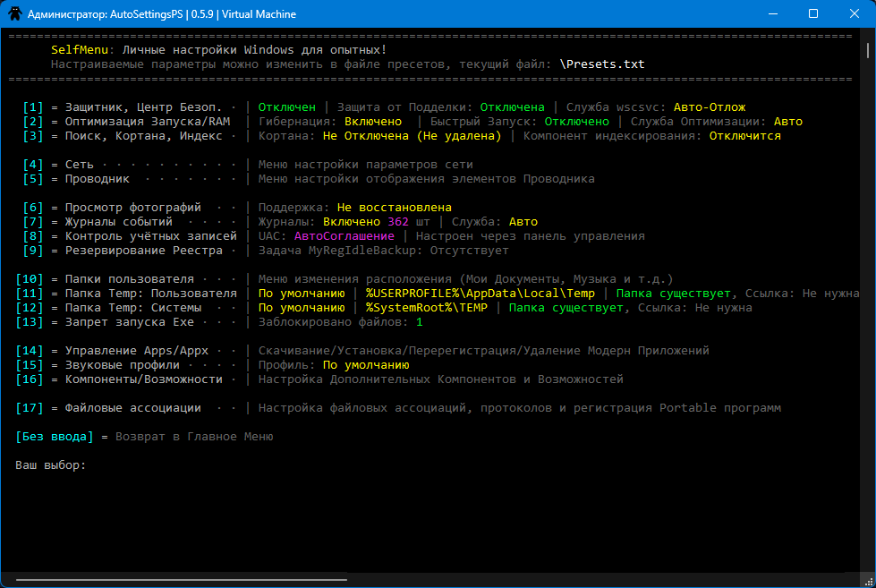
Task: Click 'Контроль учётных записей' label
Action: (151, 236)
